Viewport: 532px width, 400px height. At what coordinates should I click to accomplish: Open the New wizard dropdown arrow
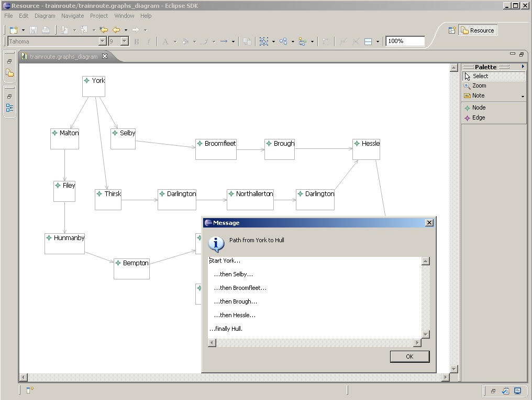pos(23,30)
